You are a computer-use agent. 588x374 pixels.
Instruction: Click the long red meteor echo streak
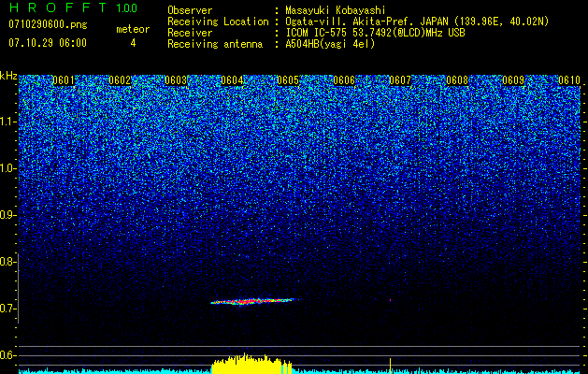[x=253, y=301]
